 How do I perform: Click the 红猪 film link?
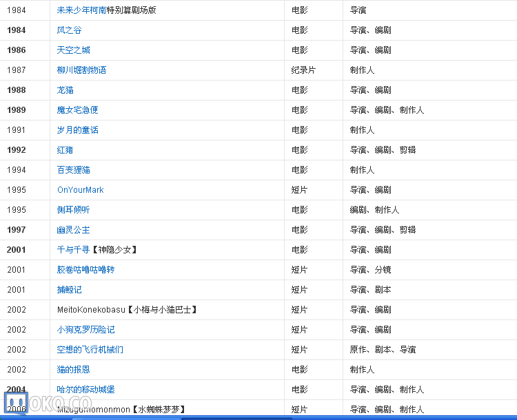click(65, 150)
